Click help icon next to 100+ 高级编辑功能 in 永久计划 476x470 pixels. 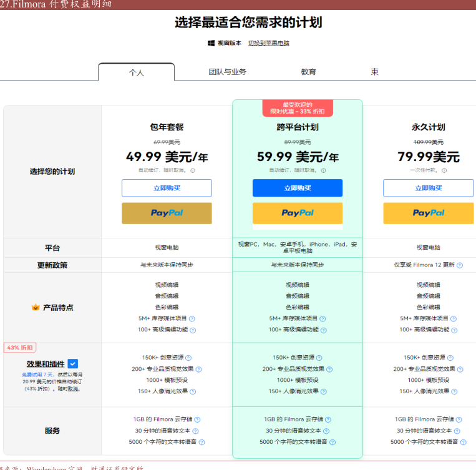[x=454, y=330]
